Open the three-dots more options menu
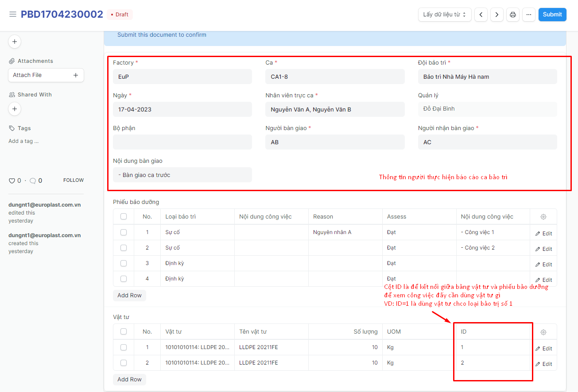The height and width of the screenshot is (392, 578). 529,15
